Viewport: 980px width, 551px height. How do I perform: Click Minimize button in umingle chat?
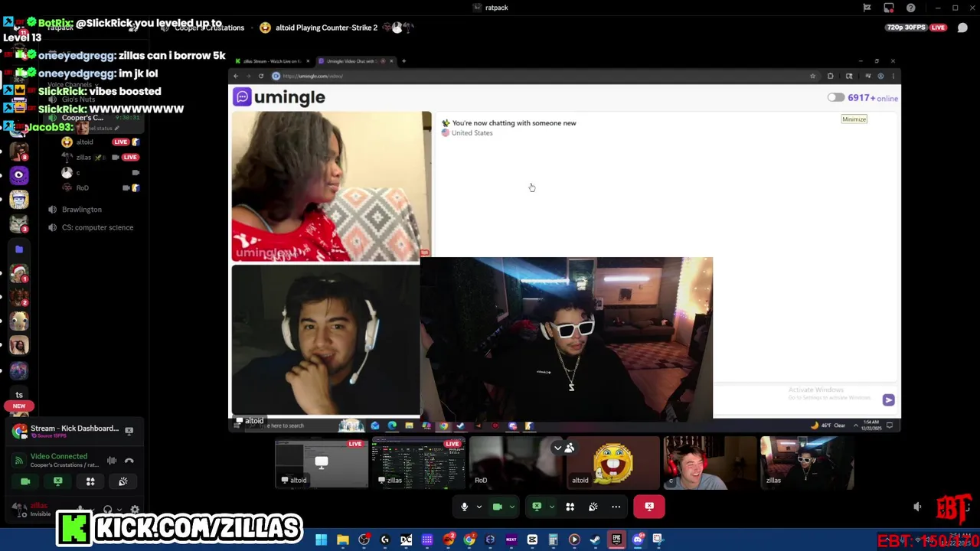coord(854,119)
